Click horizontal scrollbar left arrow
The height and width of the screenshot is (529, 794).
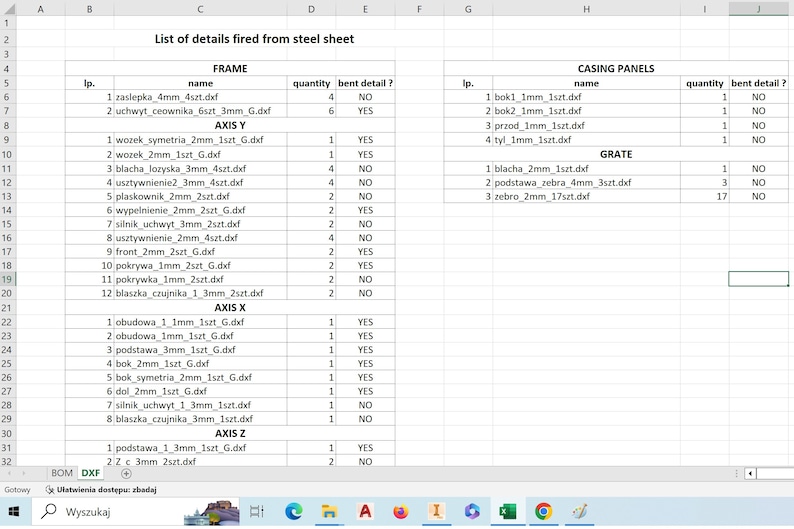pyautogui.click(x=750, y=473)
